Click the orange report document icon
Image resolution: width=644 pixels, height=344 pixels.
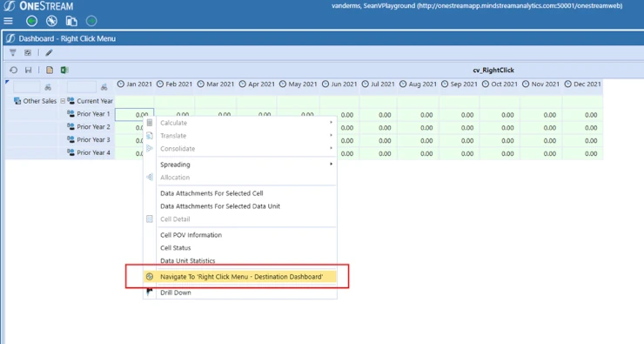(50, 70)
